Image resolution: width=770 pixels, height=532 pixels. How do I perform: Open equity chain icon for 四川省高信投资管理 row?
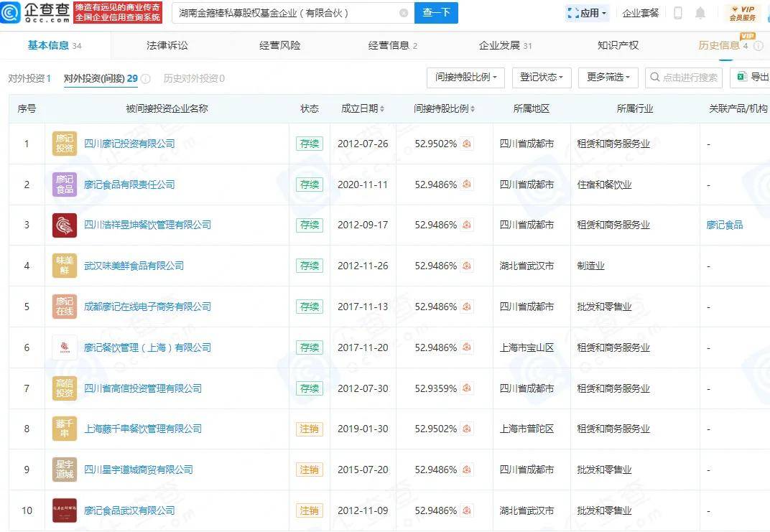(x=466, y=388)
